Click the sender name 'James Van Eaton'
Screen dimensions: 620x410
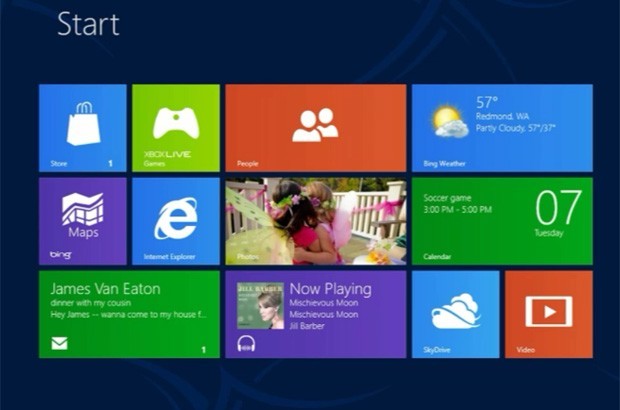pyautogui.click(x=105, y=289)
